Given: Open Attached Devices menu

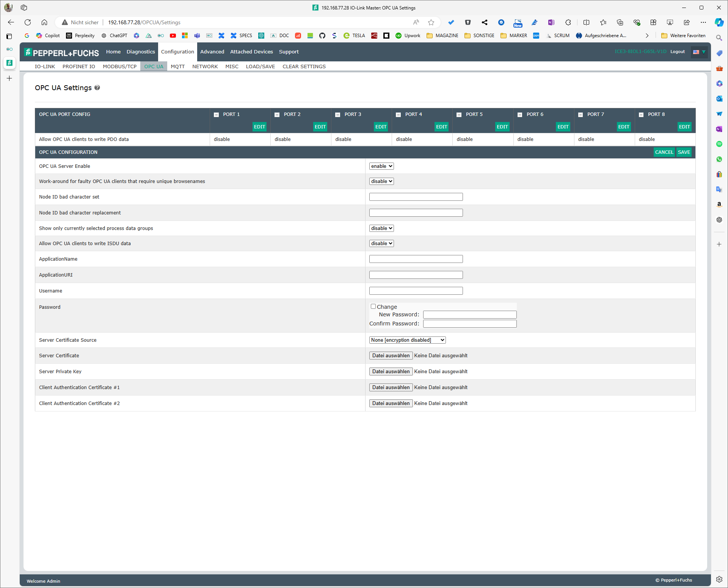Looking at the screenshot, I should click(251, 52).
